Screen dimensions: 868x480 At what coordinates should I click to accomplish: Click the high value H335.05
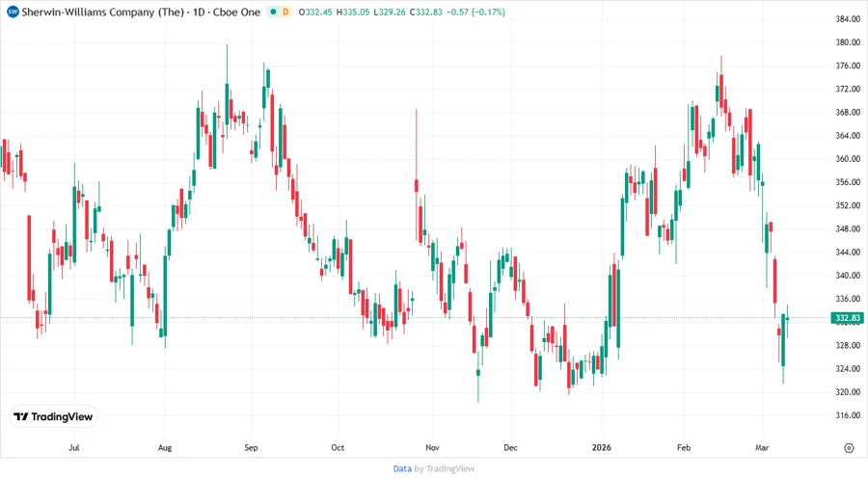[353, 13]
